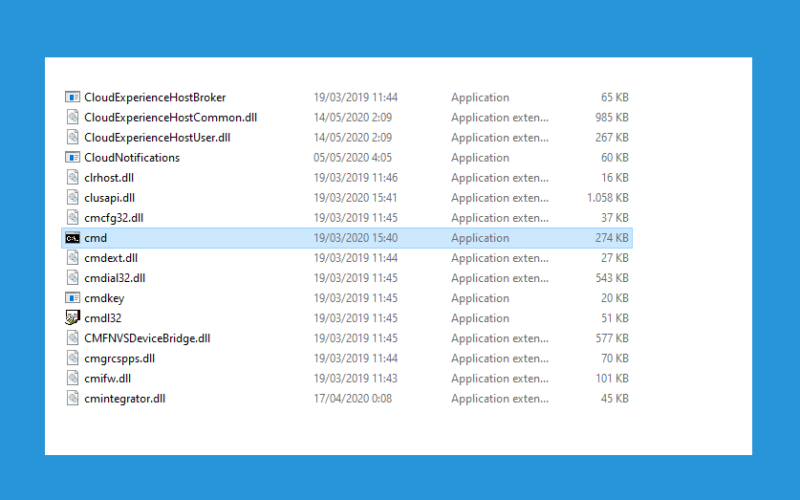
Task: Click the cmcfg32.dll file icon
Action: 72,217
